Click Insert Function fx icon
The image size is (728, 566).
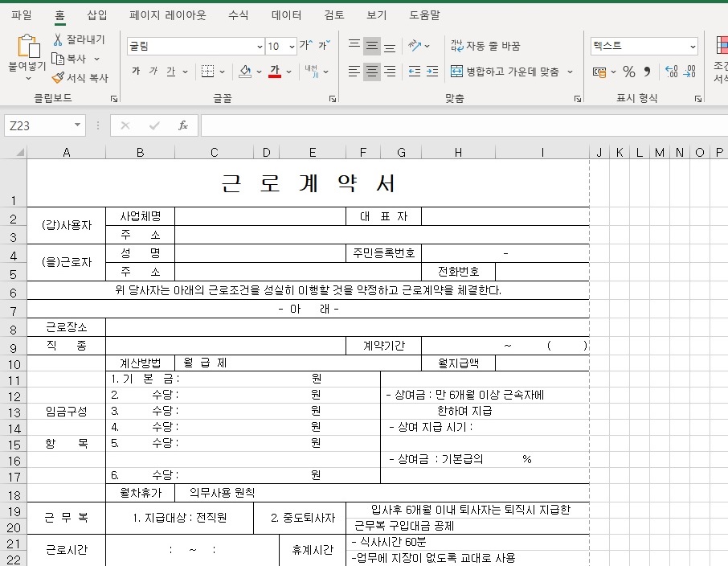click(183, 125)
